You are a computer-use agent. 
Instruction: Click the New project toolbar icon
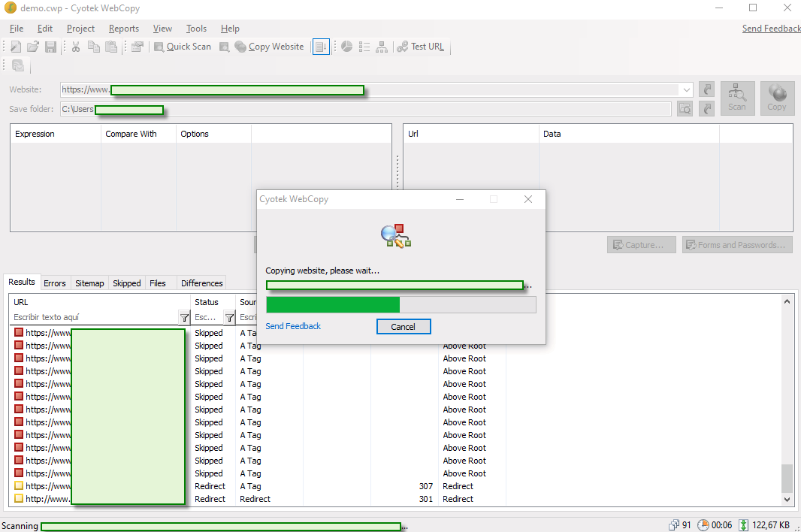pyautogui.click(x=16, y=47)
